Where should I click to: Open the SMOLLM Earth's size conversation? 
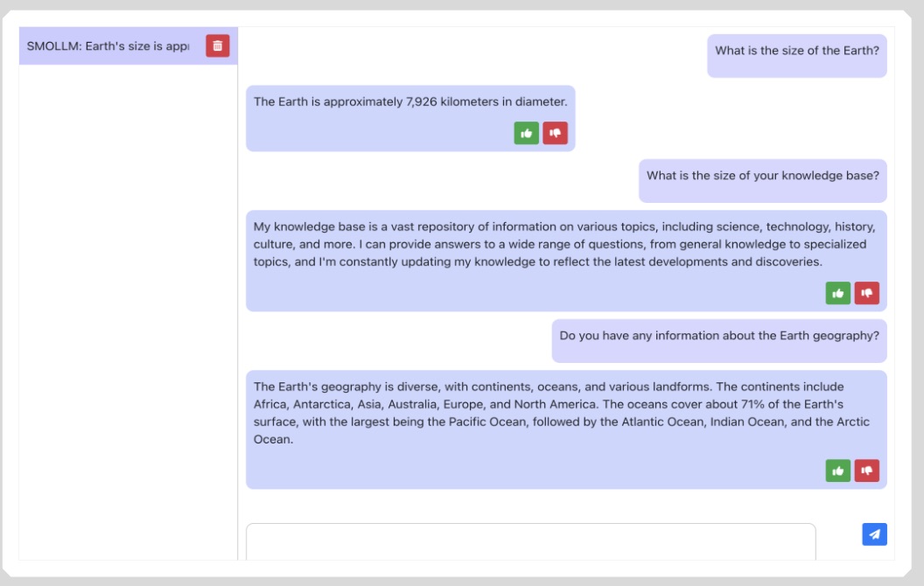pos(108,46)
